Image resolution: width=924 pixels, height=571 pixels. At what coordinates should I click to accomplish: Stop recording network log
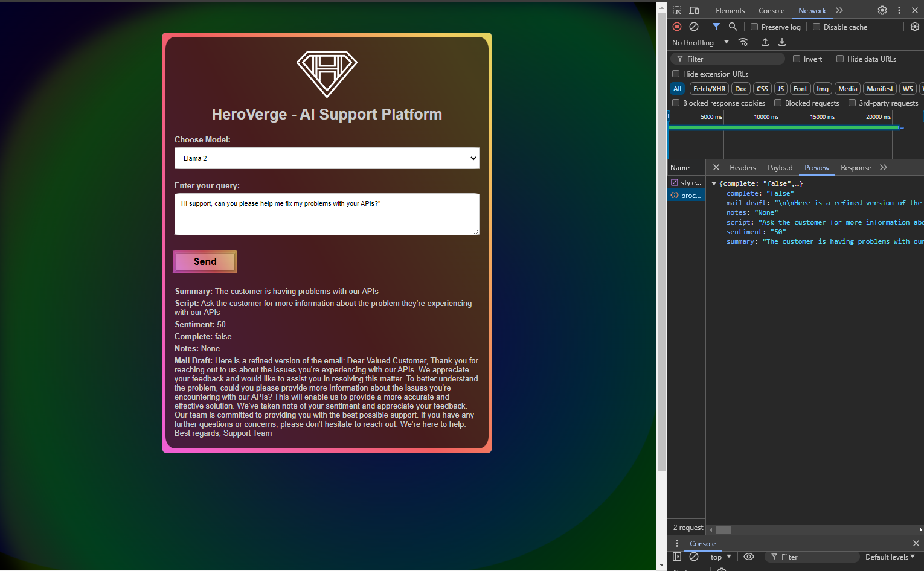click(677, 27)
